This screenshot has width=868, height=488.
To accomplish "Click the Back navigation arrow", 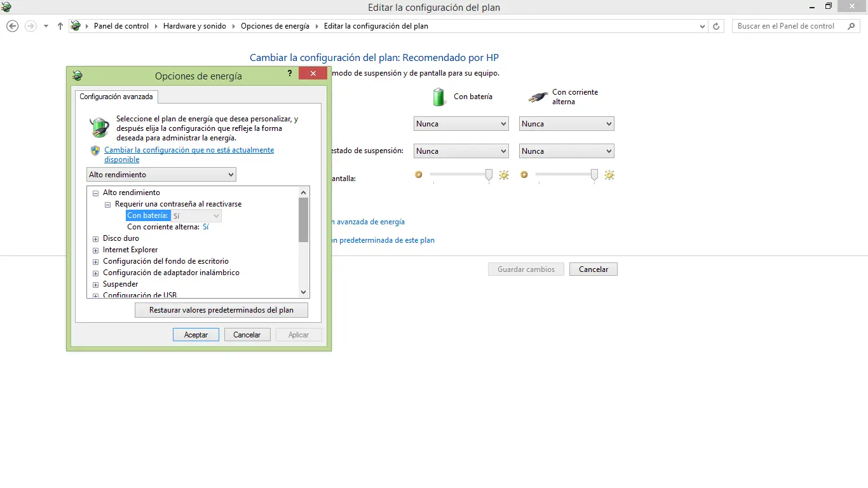I will pos(12,26).
